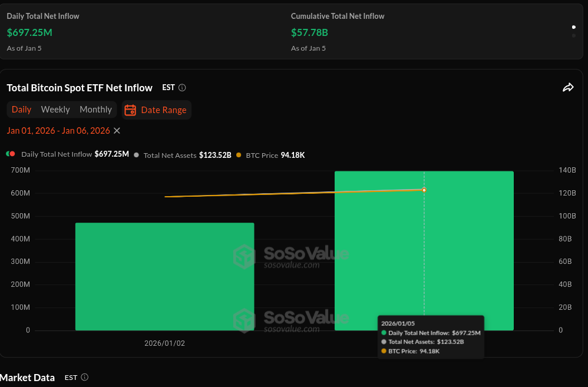Click the second carousel dot at top right
The image size is (588, 387).
click(x=573, y=37)
